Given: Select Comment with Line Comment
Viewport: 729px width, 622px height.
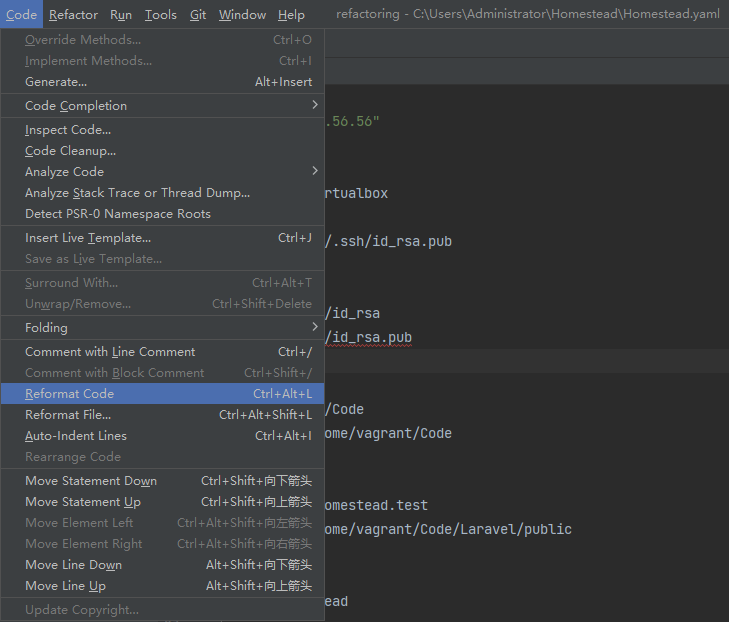Looking at the screenshot, I should coord(110,352).
